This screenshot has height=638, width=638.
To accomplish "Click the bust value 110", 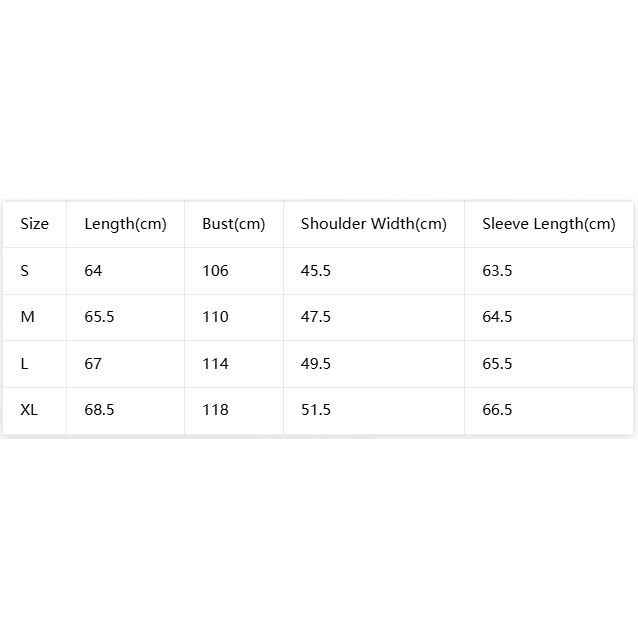I will click(x=215, y=317).
